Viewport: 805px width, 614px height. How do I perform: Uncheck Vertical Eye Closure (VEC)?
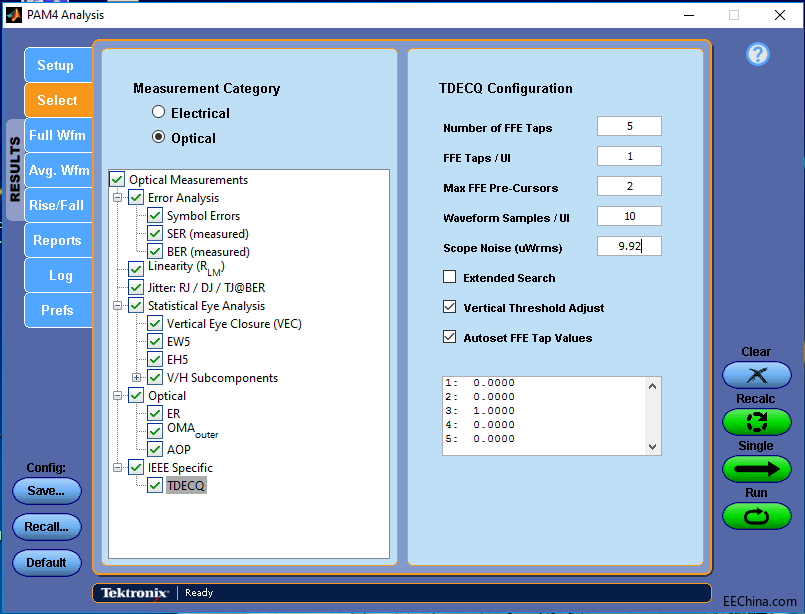coord(155,323)
